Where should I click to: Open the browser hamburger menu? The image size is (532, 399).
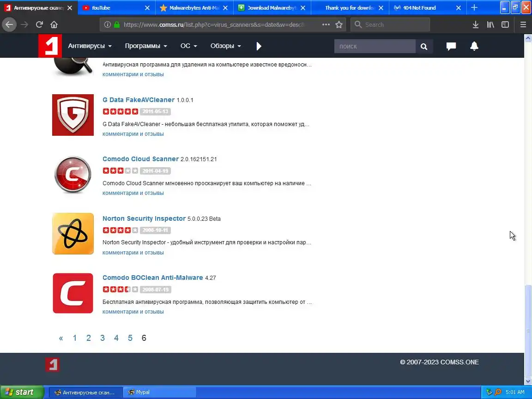click(523, 24)
